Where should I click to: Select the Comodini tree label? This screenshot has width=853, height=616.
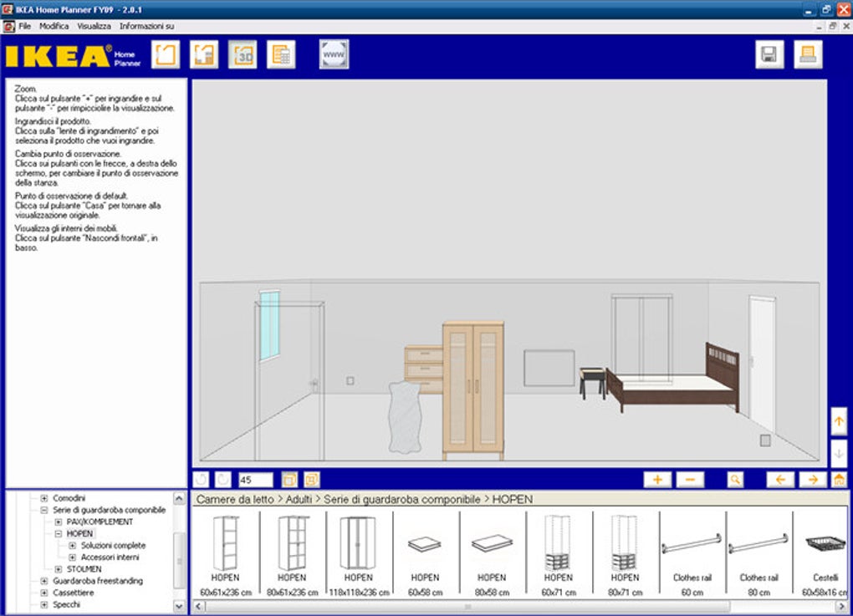pos(69,498)
